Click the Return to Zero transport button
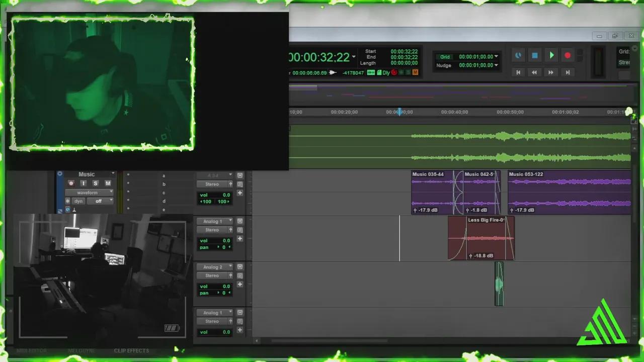The width and height of the screenshot is (644, 362). pos(518,72)
